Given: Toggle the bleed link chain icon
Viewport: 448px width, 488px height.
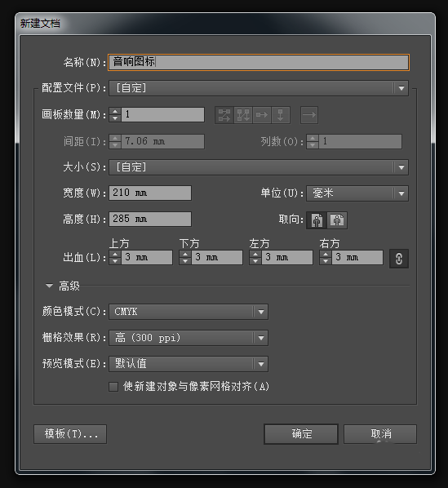Looking at the screenshot, I should (399, 259).
